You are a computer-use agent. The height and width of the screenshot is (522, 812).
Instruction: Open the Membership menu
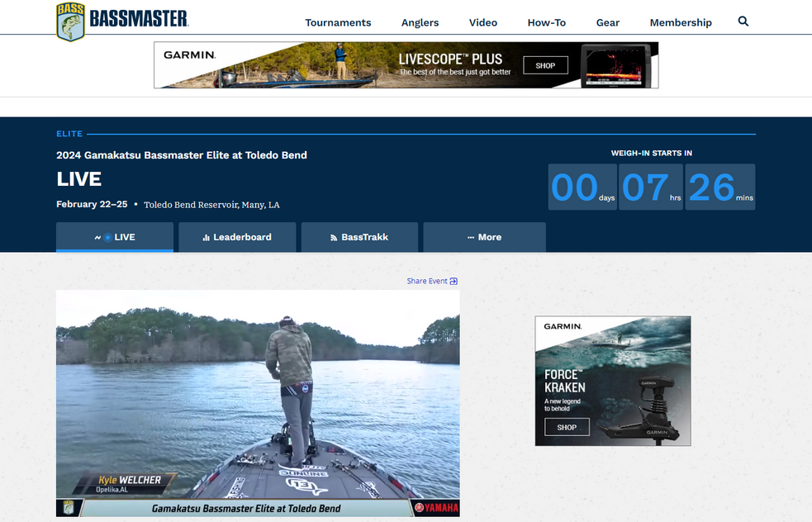pos(681,23)
